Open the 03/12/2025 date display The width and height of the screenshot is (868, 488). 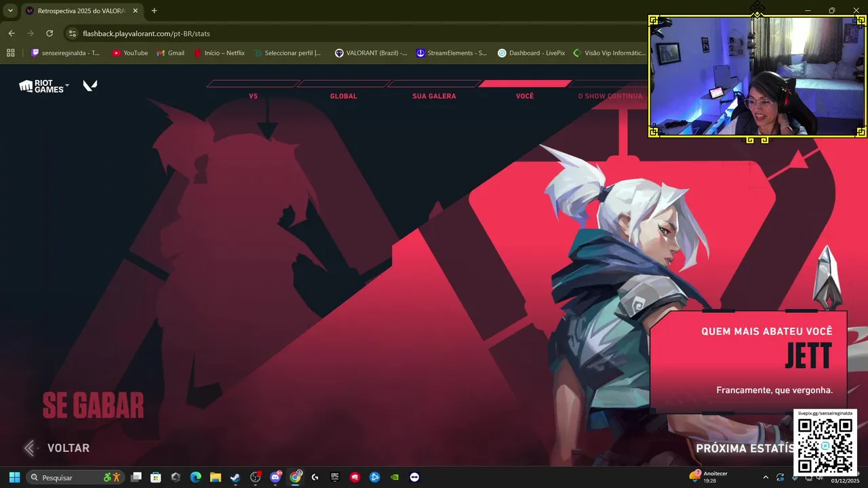[x=845, y=480]
